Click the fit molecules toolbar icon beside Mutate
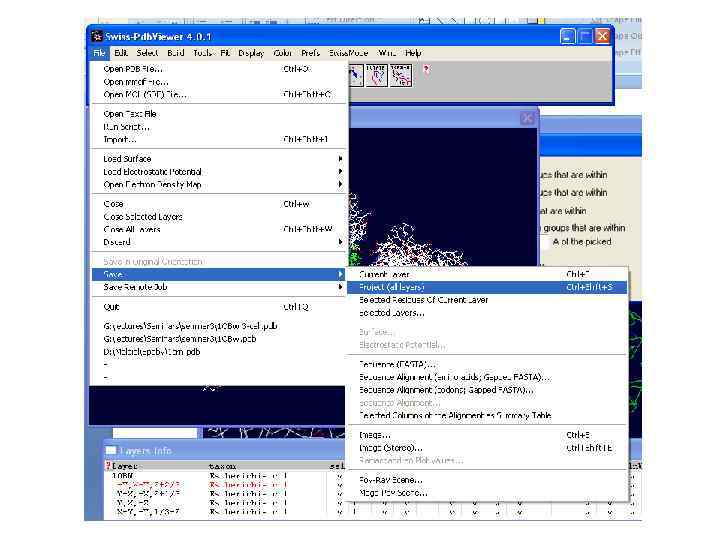Viewport: 720px width, 540px height. 356,75
